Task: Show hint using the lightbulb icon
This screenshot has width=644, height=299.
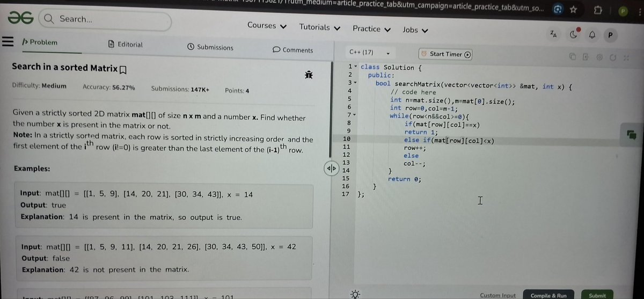Action: [x=354, y=294]
